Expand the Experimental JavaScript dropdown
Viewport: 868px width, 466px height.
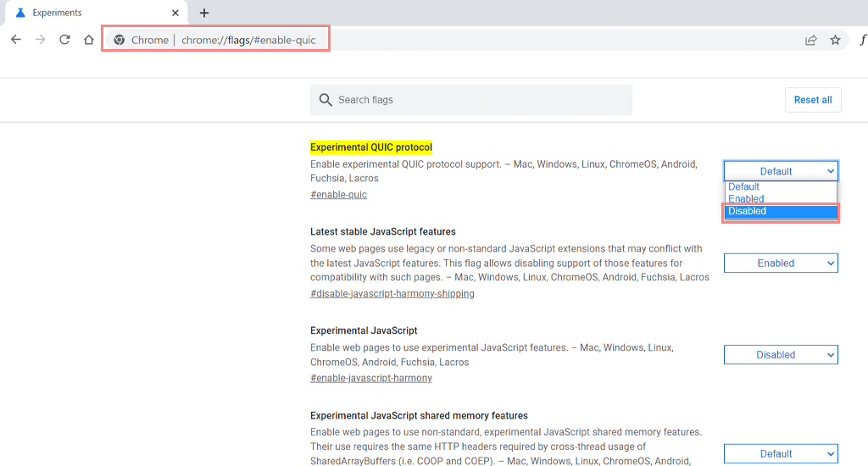[x=781, y=355]
